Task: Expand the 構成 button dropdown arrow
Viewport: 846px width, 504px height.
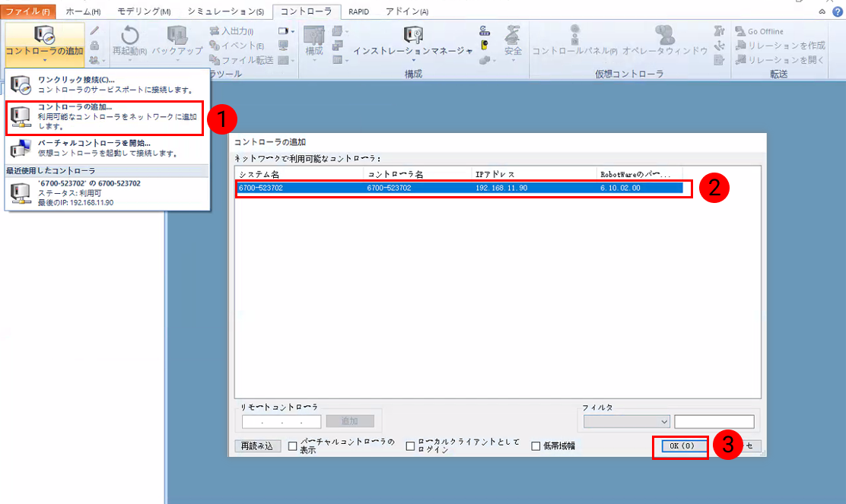Action: coord(313,60)
